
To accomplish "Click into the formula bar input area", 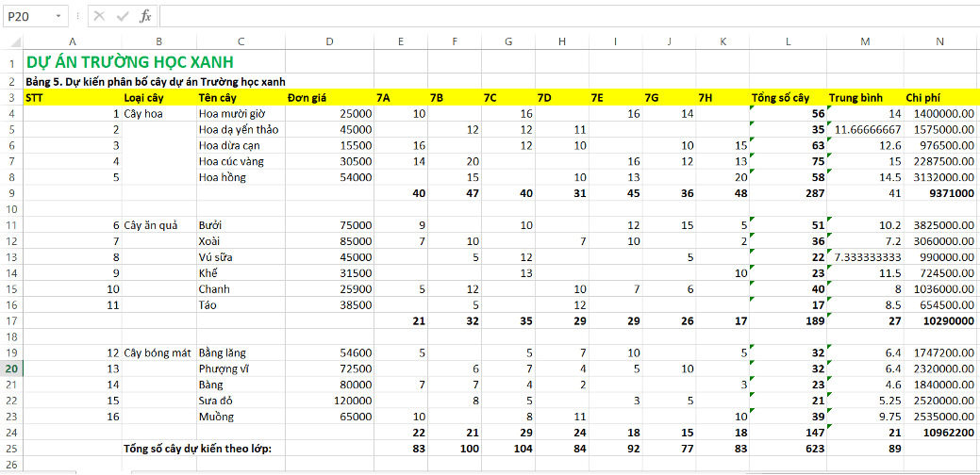I will (x=566, y=16).
